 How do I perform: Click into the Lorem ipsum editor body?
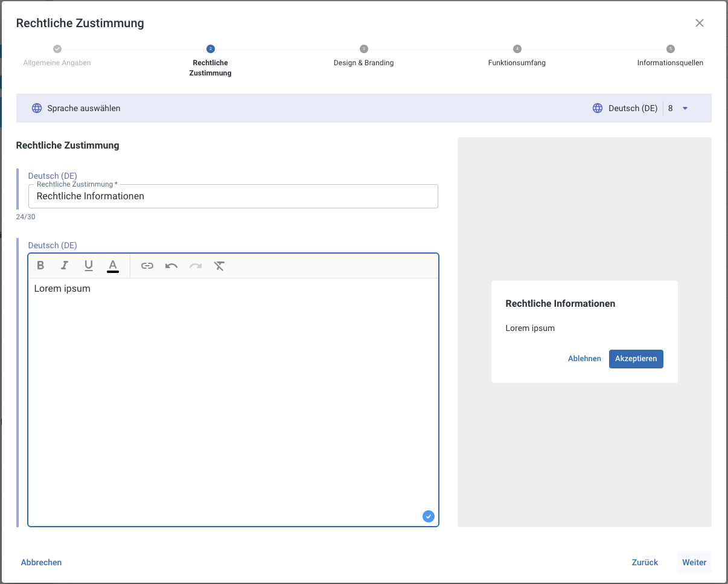point(233,402)
